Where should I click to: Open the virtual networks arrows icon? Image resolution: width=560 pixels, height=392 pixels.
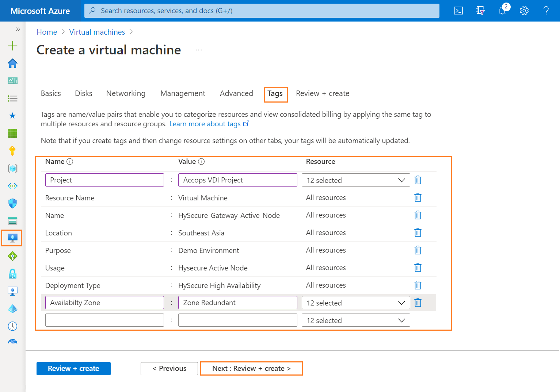point(12,186)
